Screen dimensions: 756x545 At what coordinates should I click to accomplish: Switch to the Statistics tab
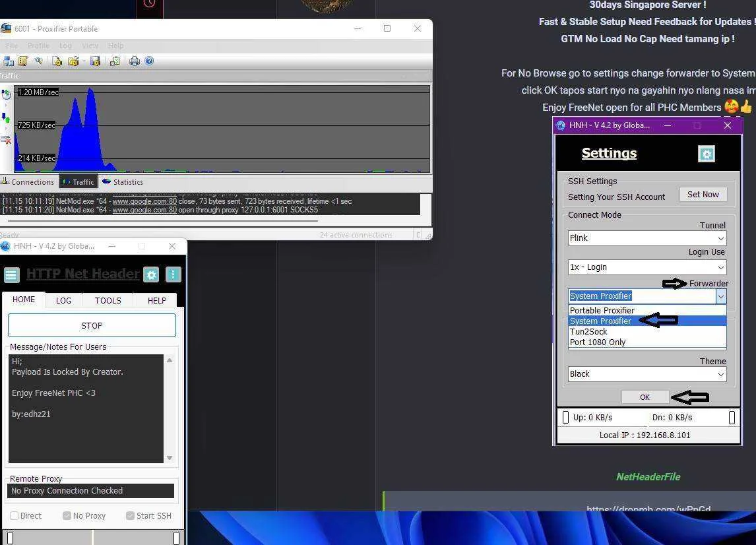coord(123,182)
